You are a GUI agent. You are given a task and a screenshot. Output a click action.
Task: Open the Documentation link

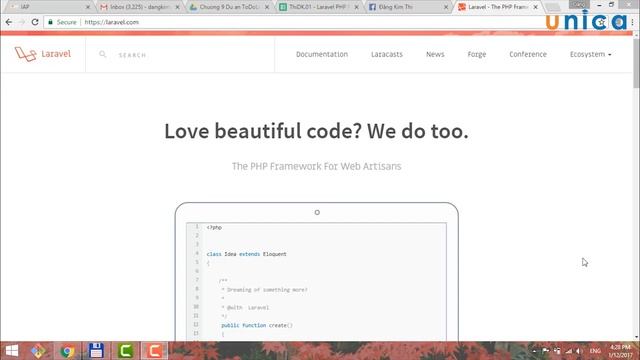tap(322, 54)
